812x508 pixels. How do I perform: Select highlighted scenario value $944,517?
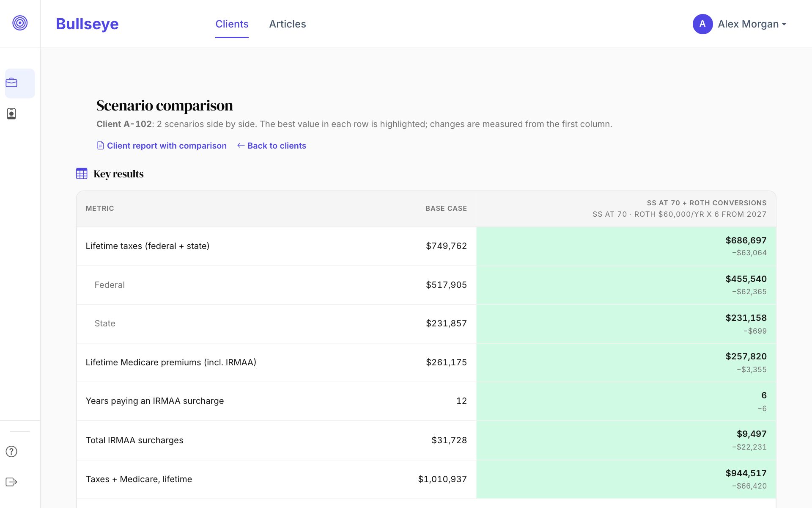coord(746,473)
